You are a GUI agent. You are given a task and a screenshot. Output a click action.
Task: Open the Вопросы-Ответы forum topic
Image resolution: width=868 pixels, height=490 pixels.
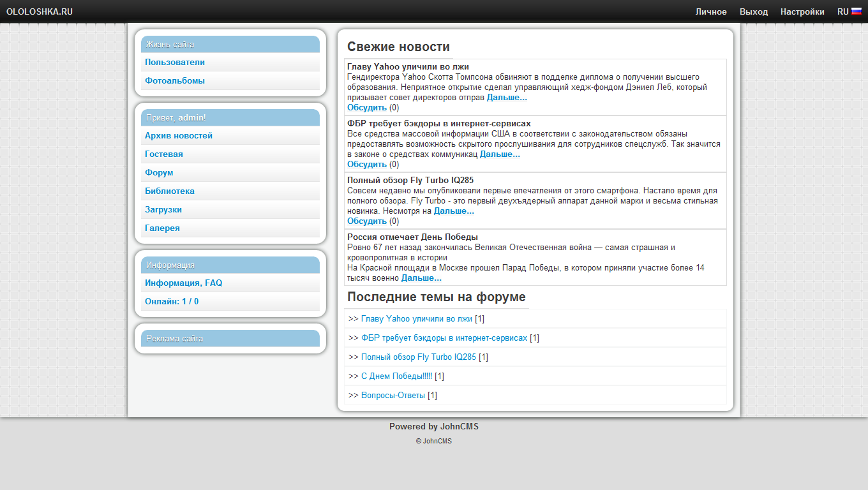point(393,396)
